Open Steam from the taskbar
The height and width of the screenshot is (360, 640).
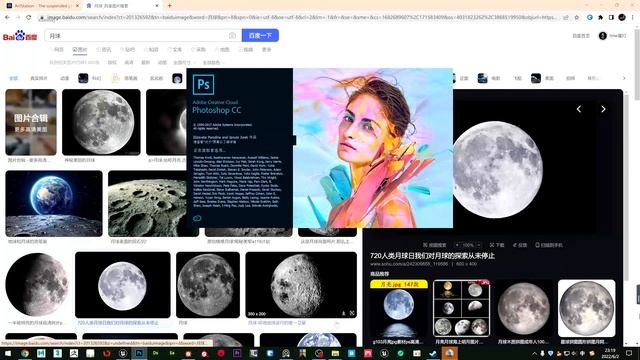433,353
